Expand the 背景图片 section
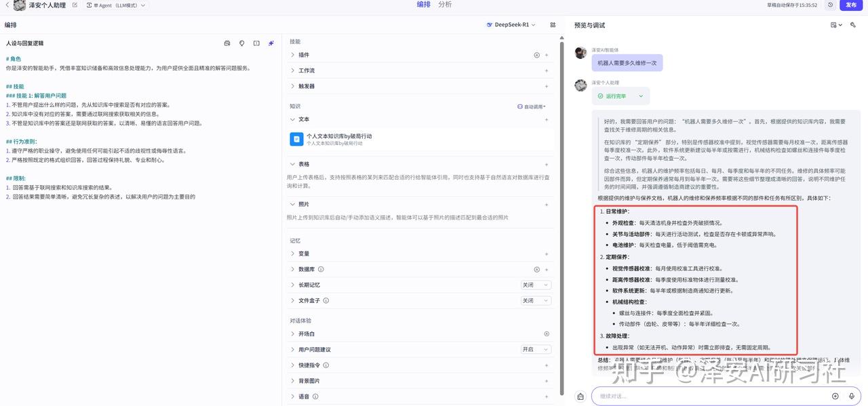 pos(293,381)
